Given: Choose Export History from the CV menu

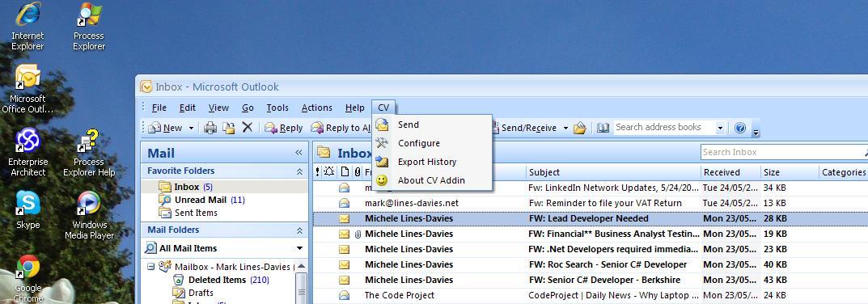Looking at the screenshot, I should (432, 162).
